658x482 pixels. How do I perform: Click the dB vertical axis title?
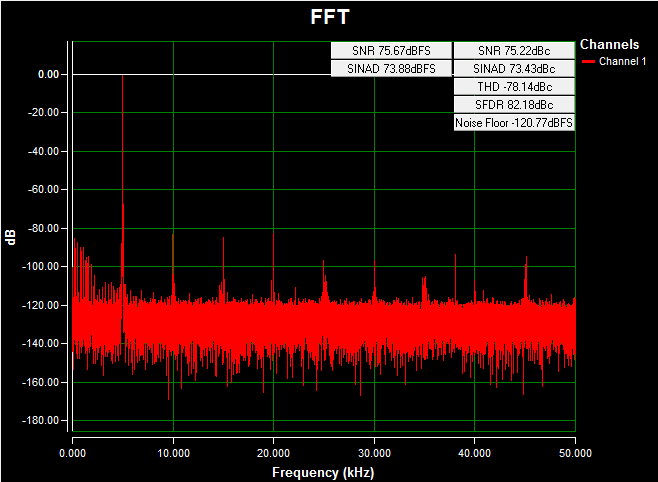[11, 236]
